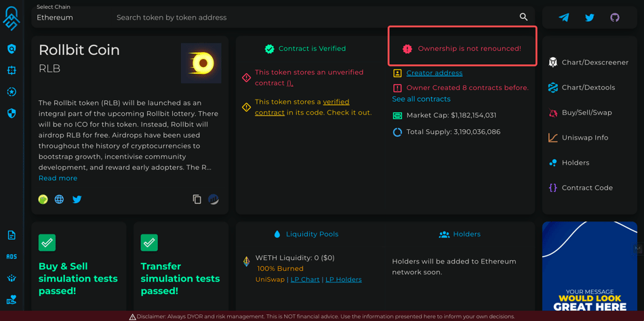644x321 pixels.
Task: Click the Transfer simulation checkmark
Action: click(x=149, y=242)
